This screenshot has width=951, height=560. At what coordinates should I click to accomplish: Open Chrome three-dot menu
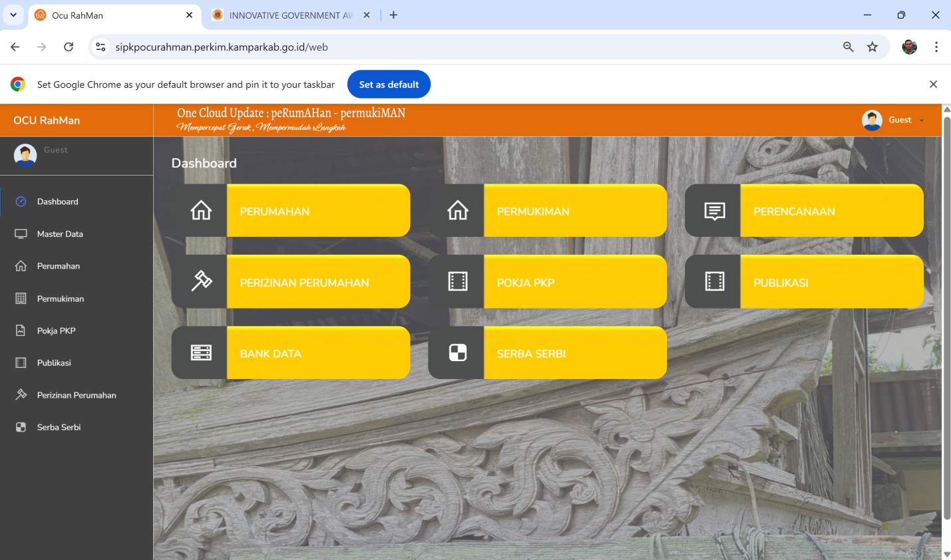pos(936,47)
